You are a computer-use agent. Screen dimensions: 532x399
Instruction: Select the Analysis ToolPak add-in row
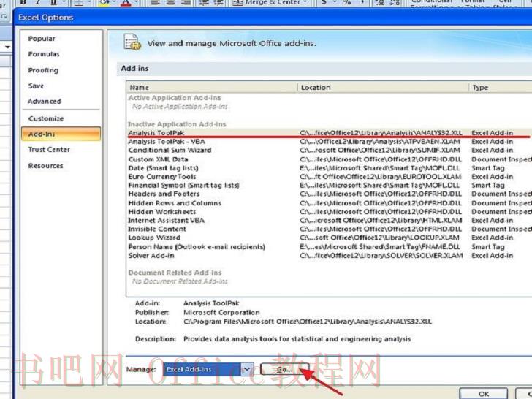(329, 133)
